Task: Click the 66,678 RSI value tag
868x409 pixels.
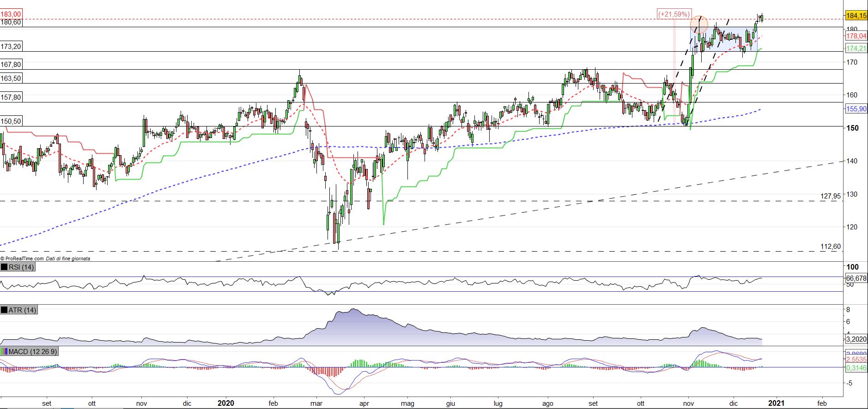Action: (x=856, y=278)
